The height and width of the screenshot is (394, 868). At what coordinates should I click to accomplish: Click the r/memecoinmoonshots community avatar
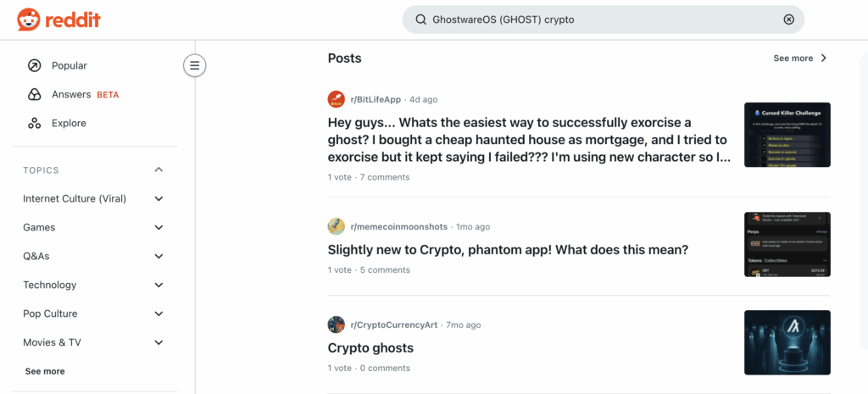[x=337, y=226]
